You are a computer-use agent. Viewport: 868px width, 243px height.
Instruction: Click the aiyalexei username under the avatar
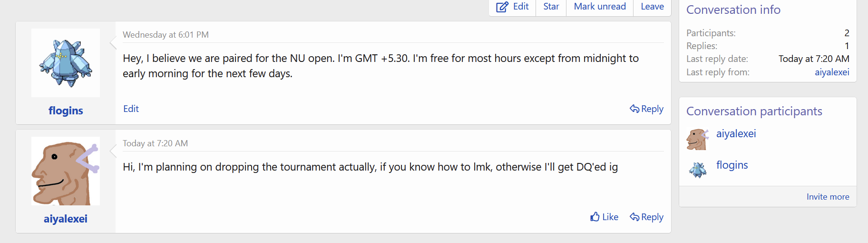[66, 219]
